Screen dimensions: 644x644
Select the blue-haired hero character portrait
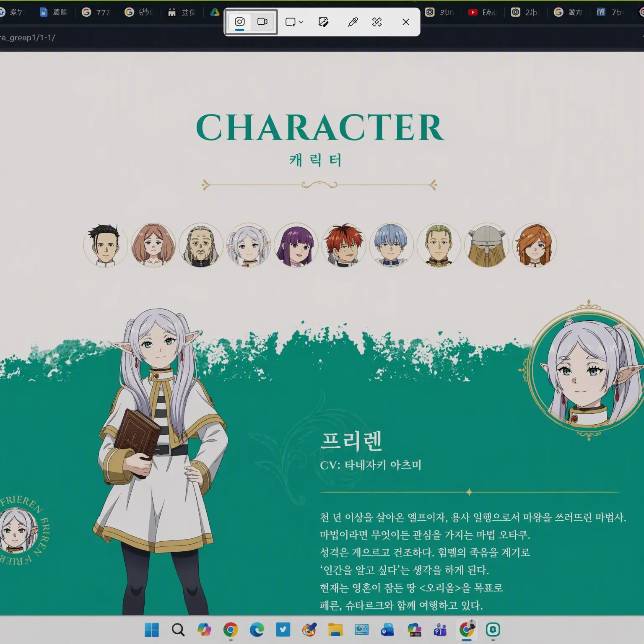(391, 245)
